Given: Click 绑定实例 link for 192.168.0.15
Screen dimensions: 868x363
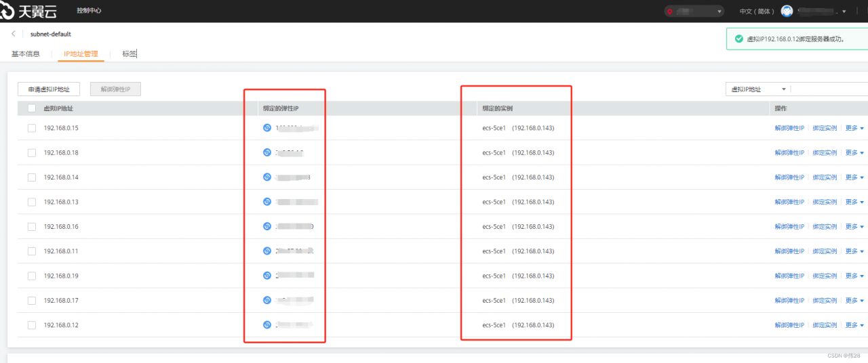Looking at the screenshot, I should pyautogui.click(x=825, y=128).
